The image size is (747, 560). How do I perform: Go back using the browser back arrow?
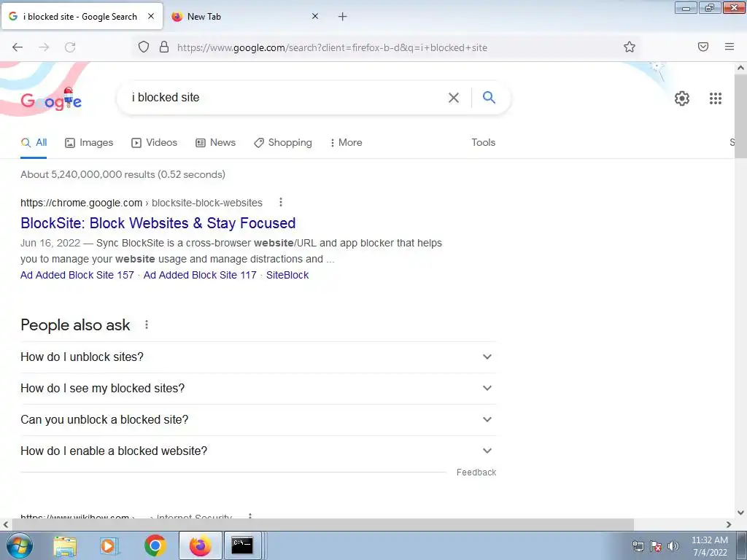pyautogui.click(x=18, y=47)
